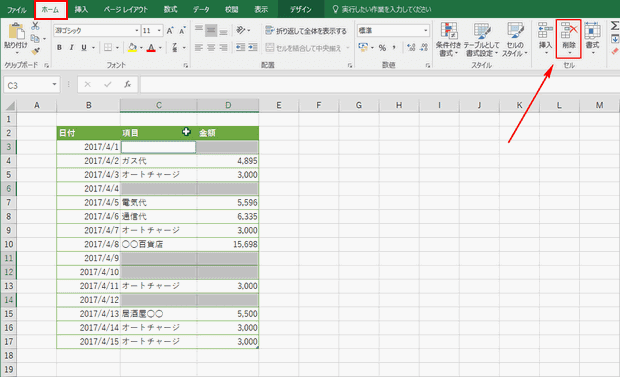
Task: Click the Select All corner triangle
Action: [9, 106]
